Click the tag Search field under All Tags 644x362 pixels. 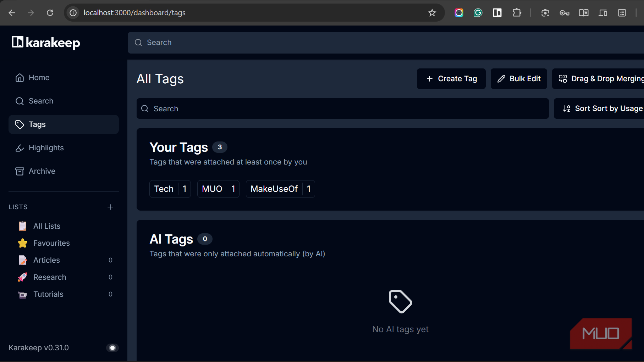[343, 108]
